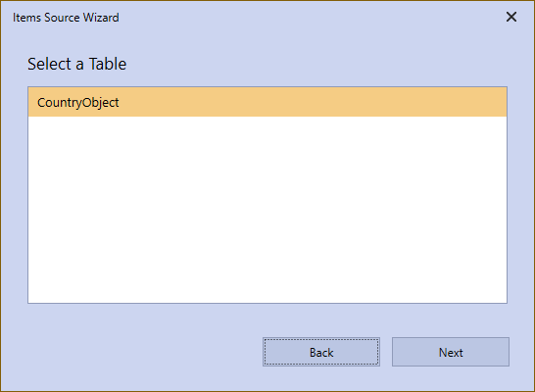Return to the previous wizard page
This screenshot has height=392, width=535.
321,352
